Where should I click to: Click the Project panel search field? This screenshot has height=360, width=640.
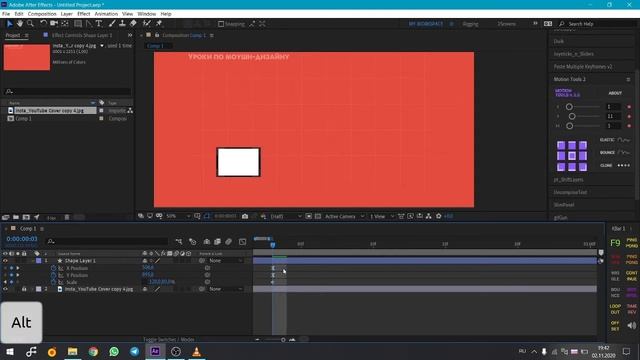68,91
